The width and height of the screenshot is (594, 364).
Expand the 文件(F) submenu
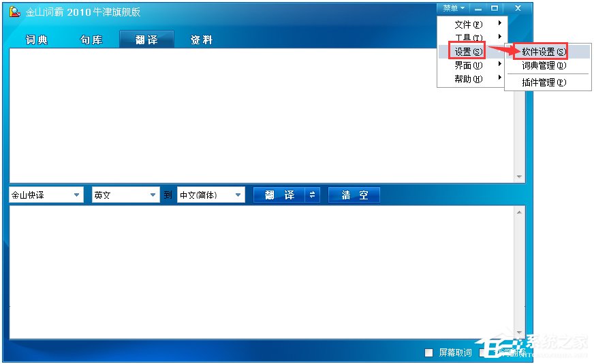471,24
